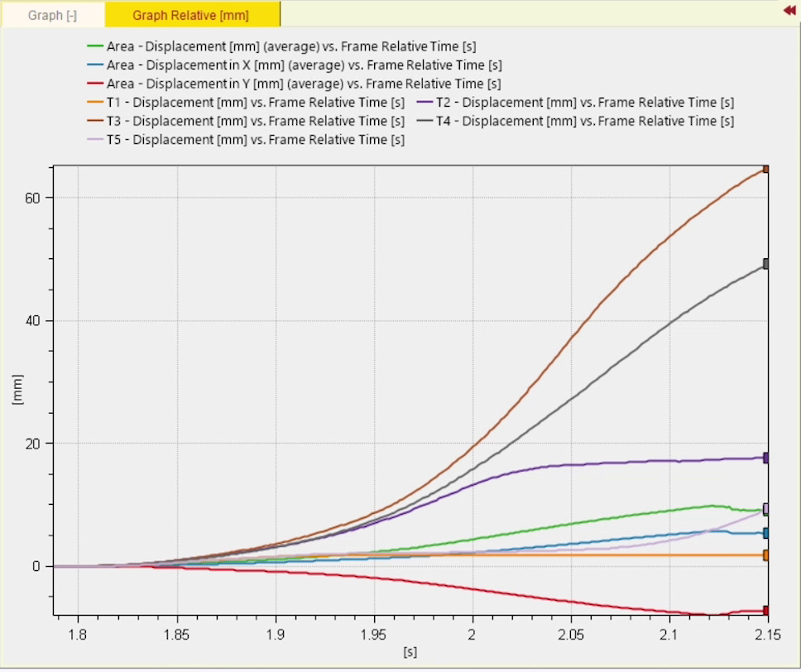
Task: Click the T3 Displacement legend entry
Action: tap(246, 121)
